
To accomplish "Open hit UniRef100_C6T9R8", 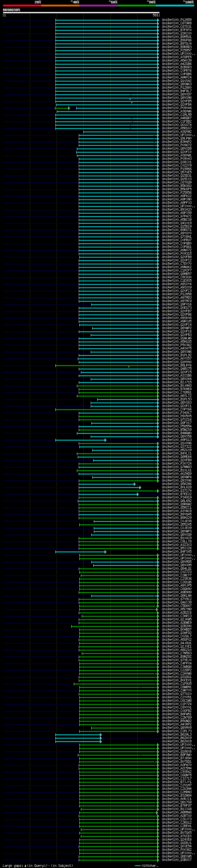I will click(177, 23).
